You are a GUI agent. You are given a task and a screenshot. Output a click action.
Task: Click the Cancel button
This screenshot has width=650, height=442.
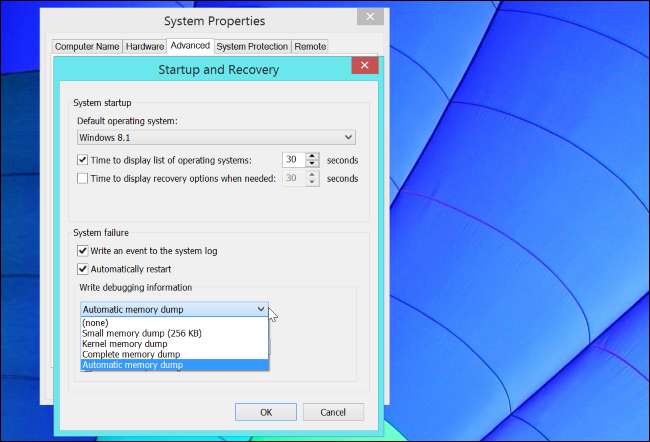(333, 412)
